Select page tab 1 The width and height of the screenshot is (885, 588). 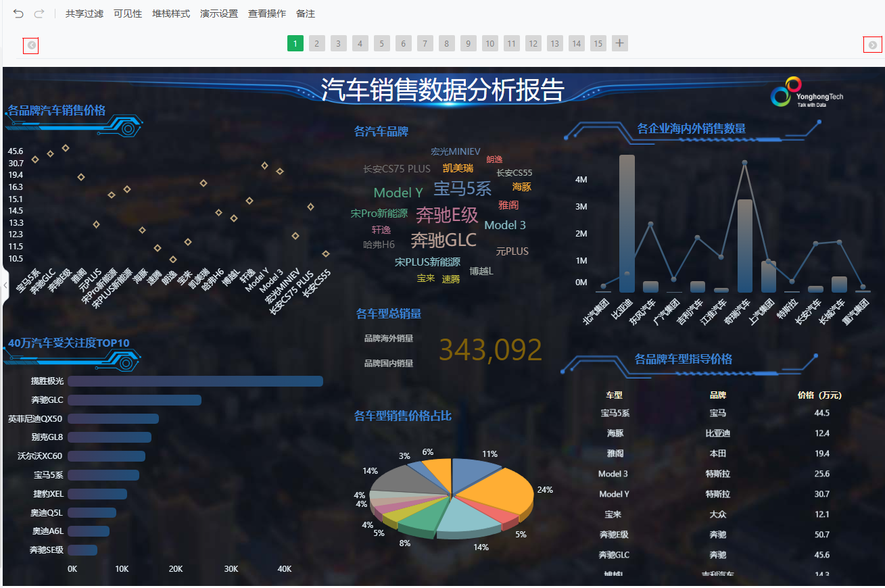295,44
